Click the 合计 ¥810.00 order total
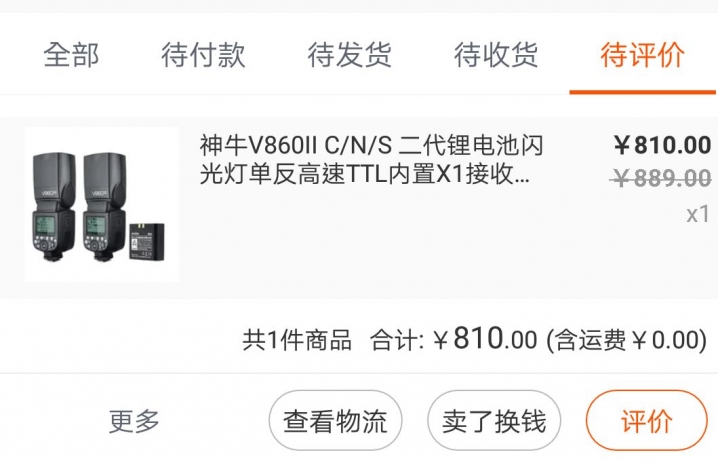This screenshot has width=720, height=461. pyautogui.click(x=454, y=339)
